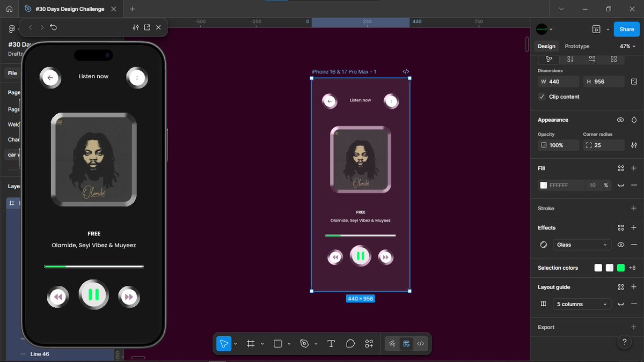Switch to Dev Mode in toolbar

420,344
